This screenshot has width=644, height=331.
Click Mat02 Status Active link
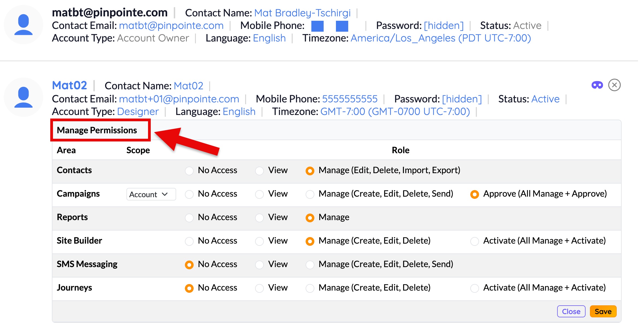tap(545, 99)
